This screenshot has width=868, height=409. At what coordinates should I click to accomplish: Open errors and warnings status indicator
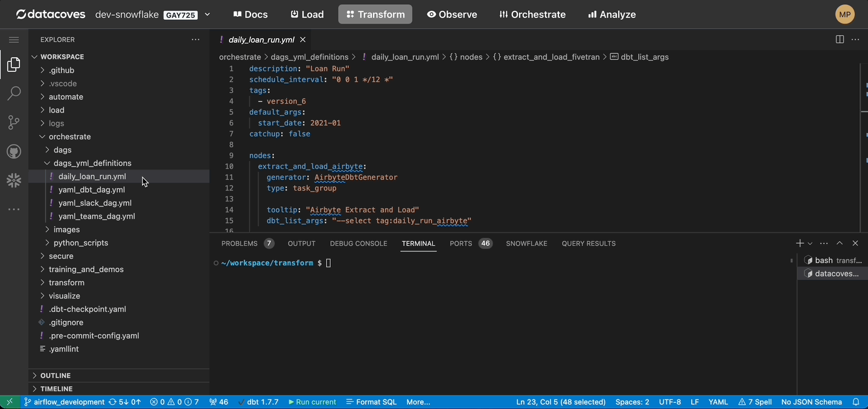pos(174,402)
